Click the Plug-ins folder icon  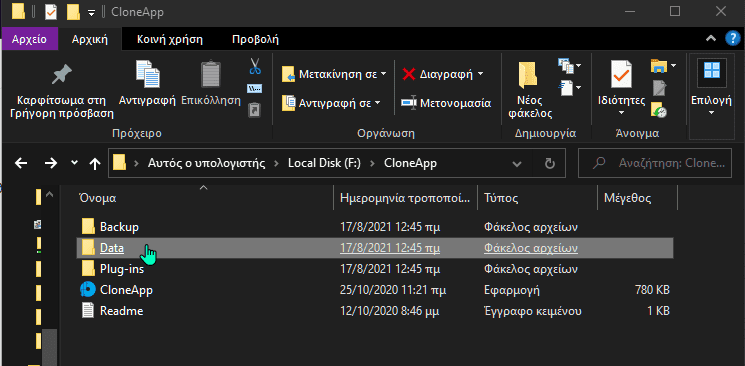(x=88, y=269)
